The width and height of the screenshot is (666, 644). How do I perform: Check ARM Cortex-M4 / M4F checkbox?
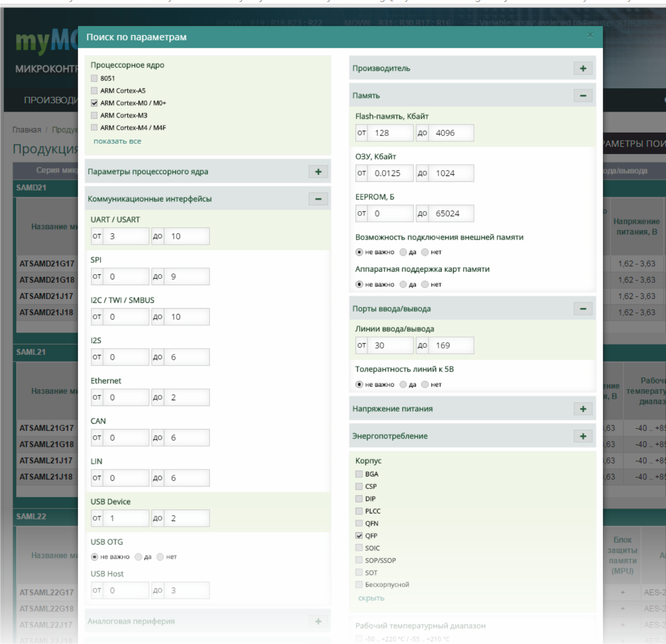click(94, 127)
